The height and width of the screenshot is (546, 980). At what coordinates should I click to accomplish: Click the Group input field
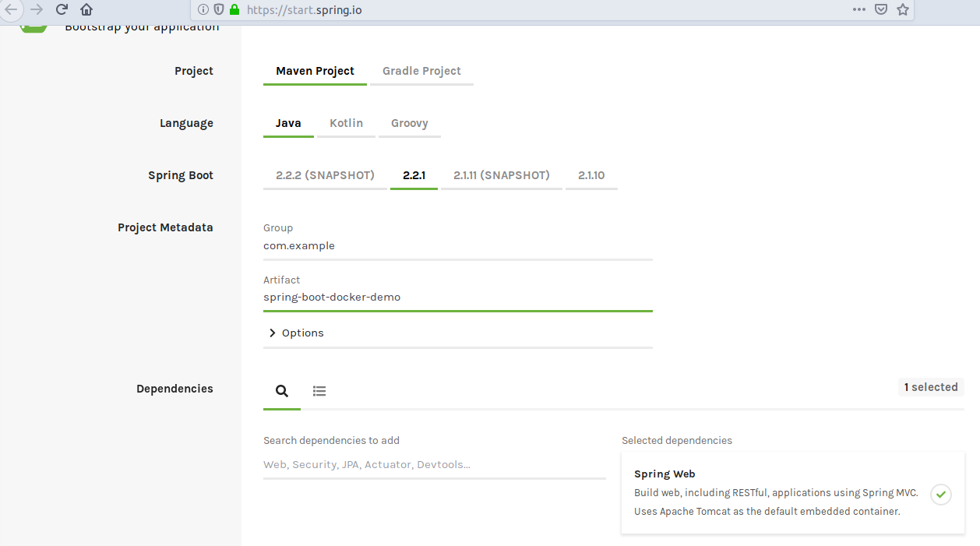457,246
